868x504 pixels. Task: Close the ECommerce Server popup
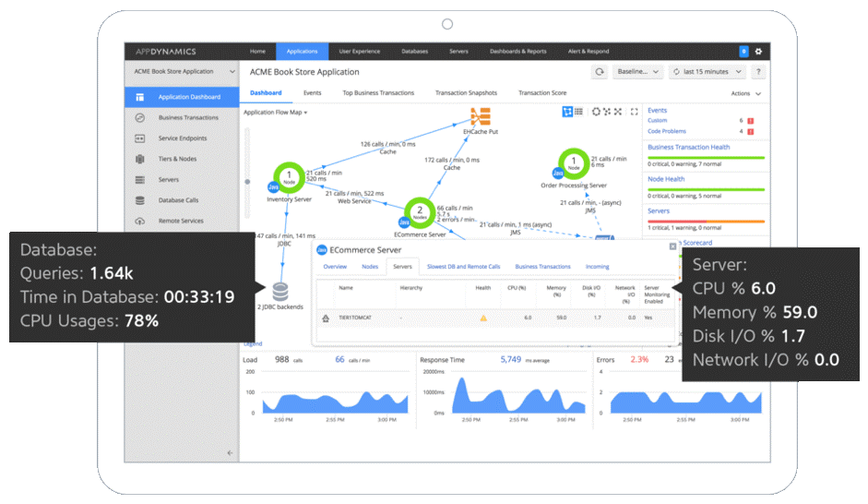pyautogui.click(x=672, y=246)
